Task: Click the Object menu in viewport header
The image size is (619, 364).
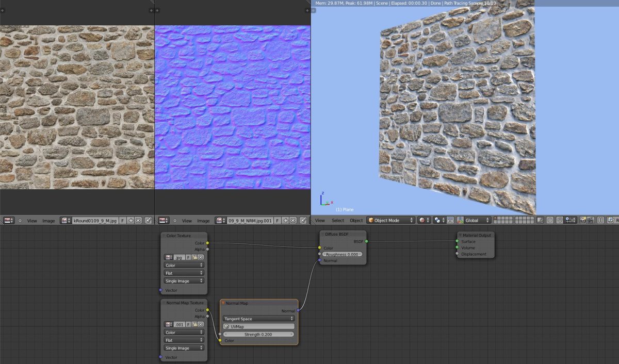Action: pyautogui.click(x=356, y=220)
